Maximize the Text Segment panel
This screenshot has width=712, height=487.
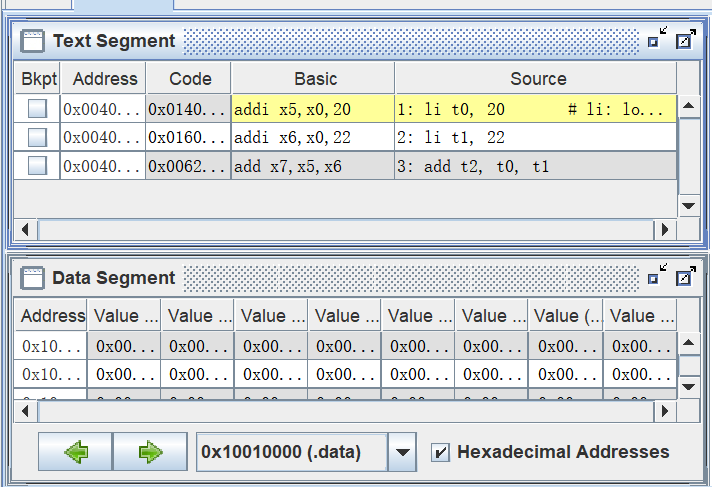pos(685,41)
